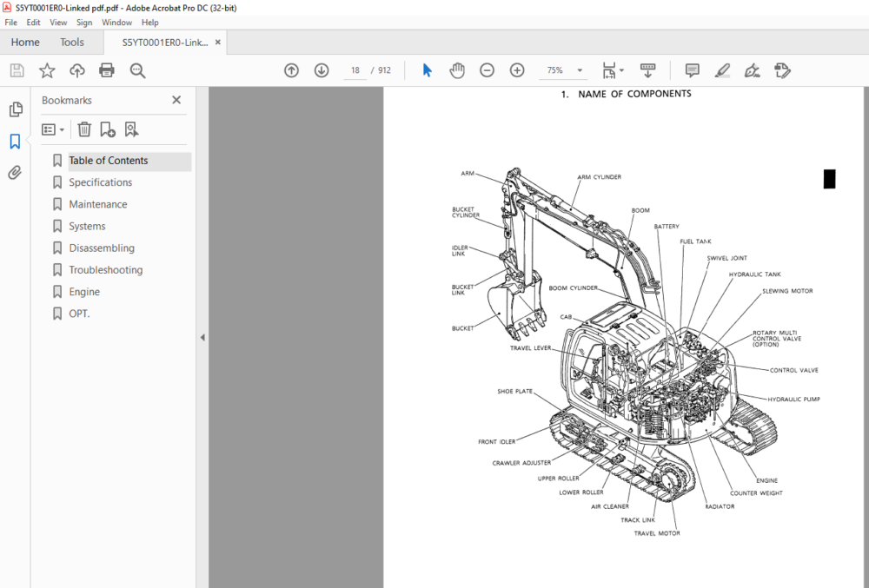Click the Save file icon
869x588 pixels.
tap(17, 70)
